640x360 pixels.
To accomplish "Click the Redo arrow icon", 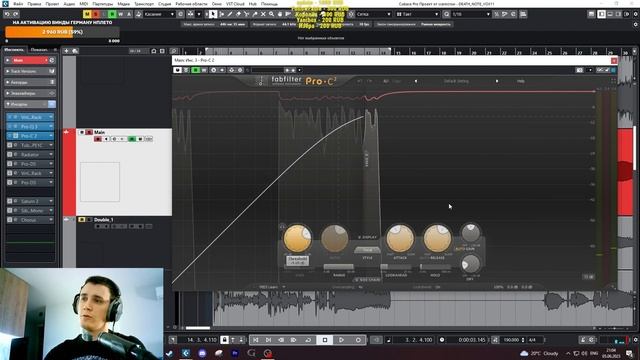I will pyautogui.click(x=16, y=14).
